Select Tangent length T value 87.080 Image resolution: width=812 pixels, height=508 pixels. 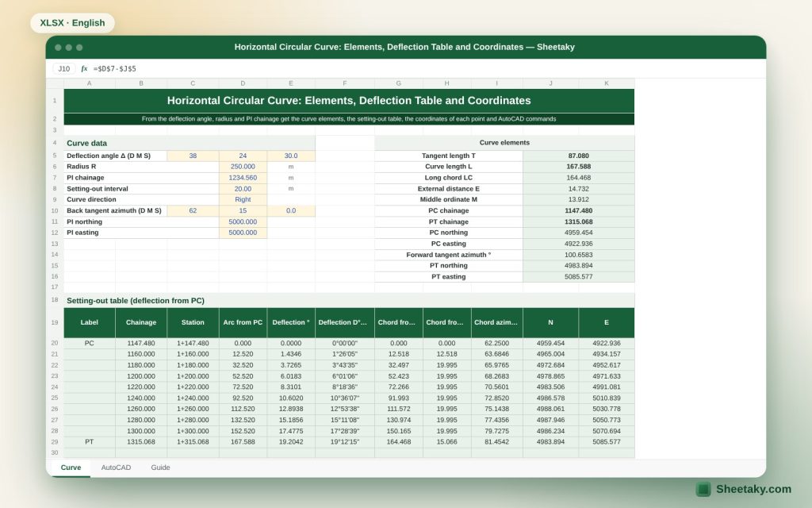[578, 156]
